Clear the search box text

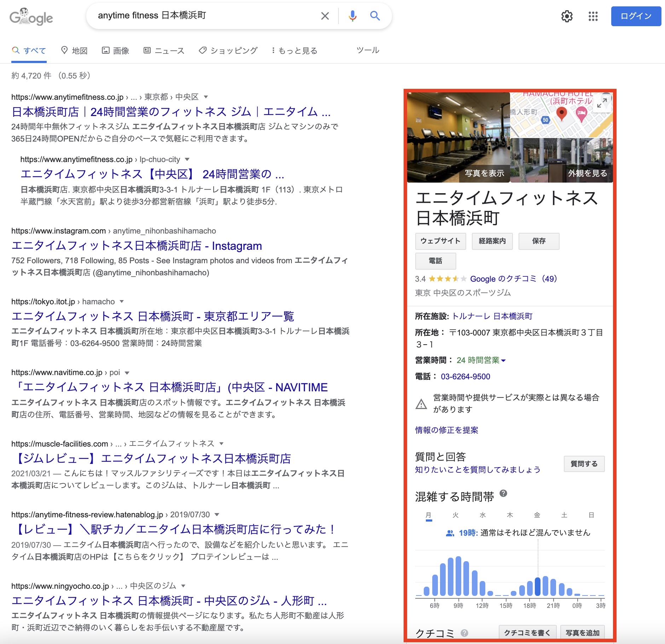[325, 16]
